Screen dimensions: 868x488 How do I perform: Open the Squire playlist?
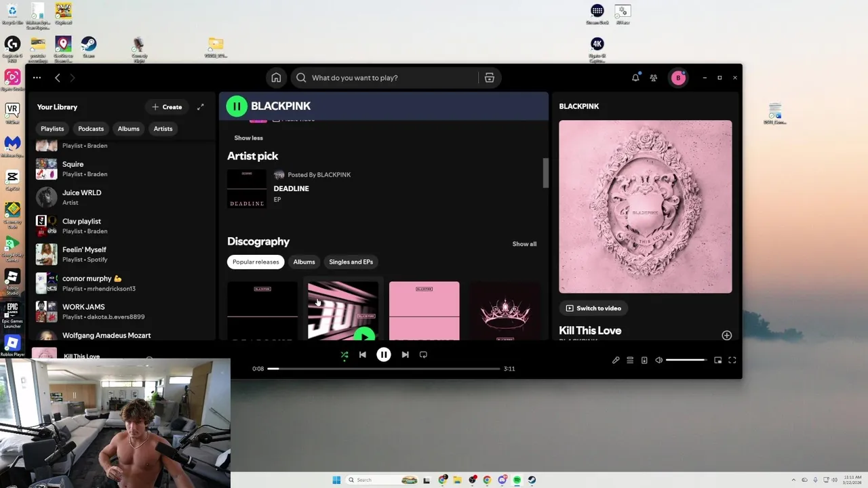click(x=123, y=169)
